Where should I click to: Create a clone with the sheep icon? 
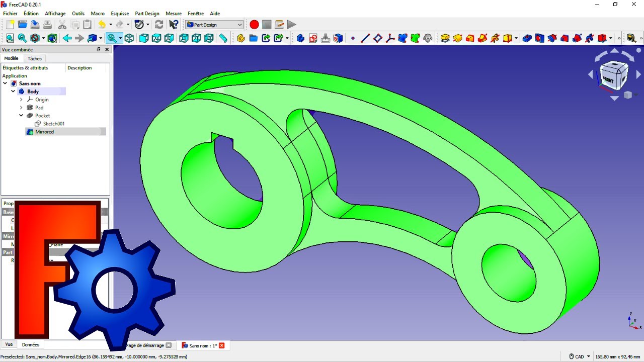(x=428, y=38)
